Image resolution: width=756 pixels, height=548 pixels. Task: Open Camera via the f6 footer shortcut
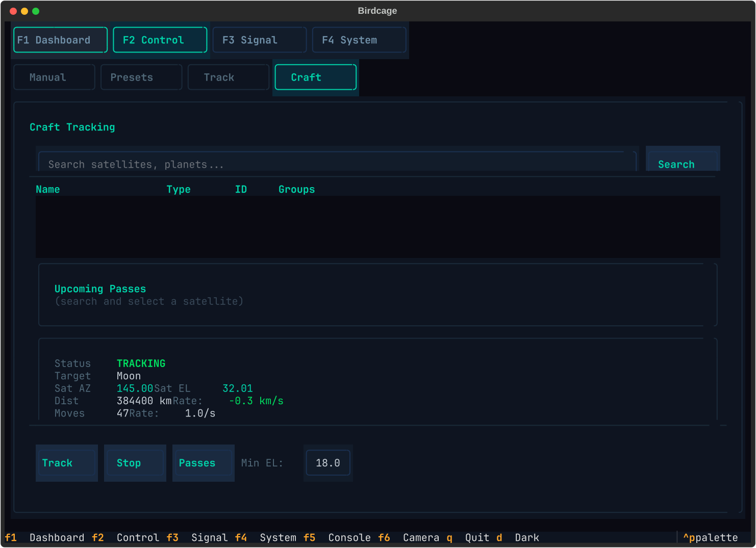(409, 537)
